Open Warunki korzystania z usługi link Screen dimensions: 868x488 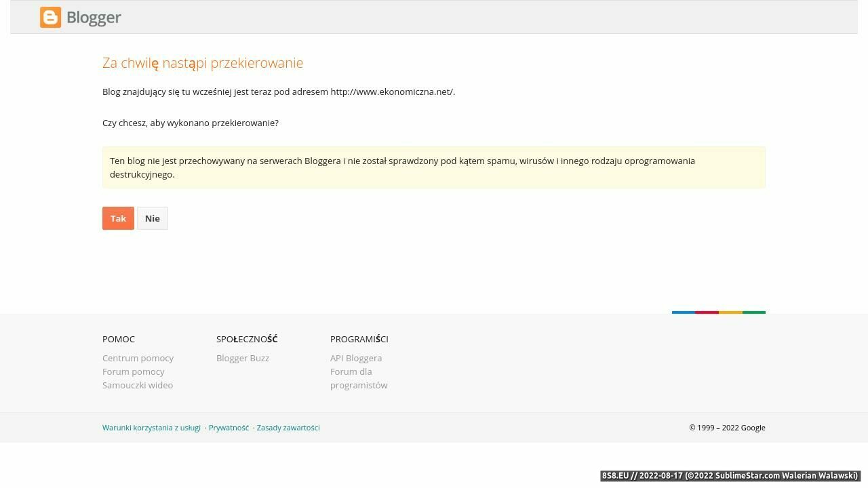[x=151, y=428]
